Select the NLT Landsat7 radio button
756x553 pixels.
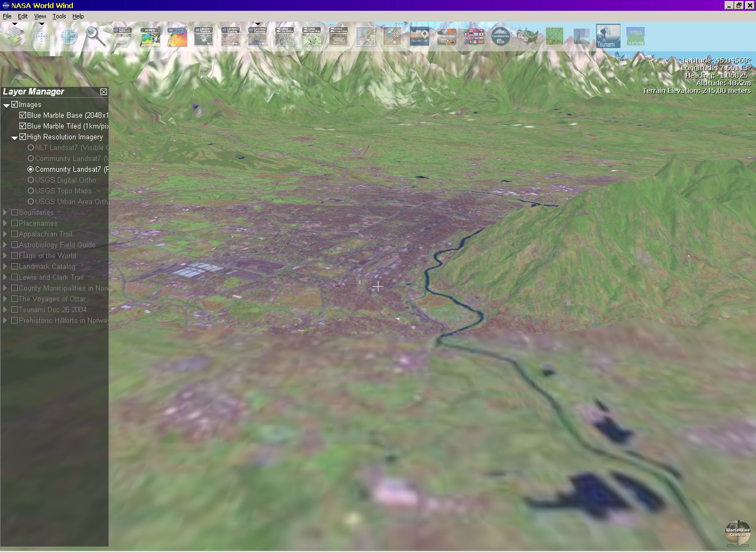point(31,147)
